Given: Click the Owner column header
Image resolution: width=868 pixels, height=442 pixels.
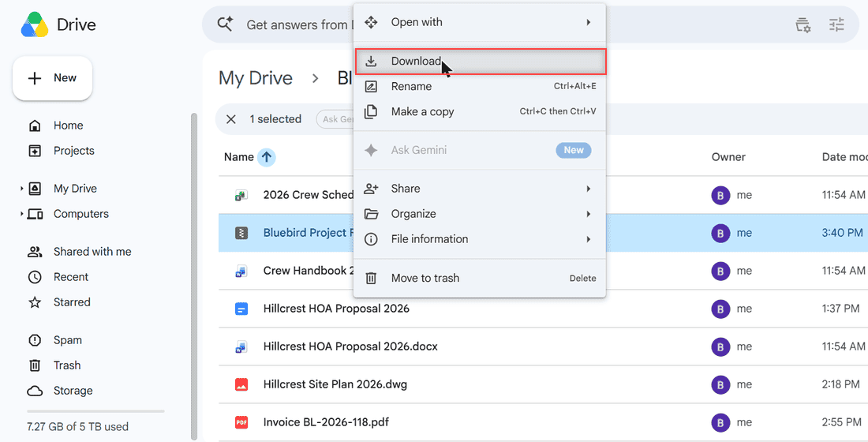Looking at the screenshot, I should [x=728, y=157].
